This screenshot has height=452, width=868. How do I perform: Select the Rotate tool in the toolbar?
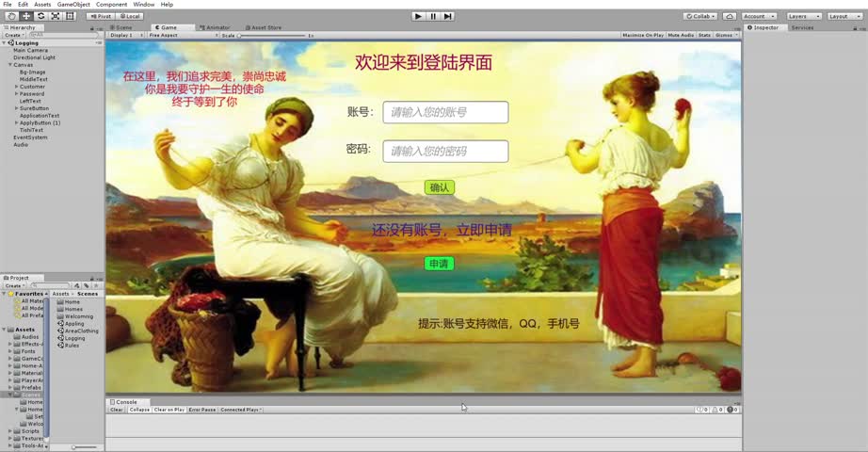[40, 16]
